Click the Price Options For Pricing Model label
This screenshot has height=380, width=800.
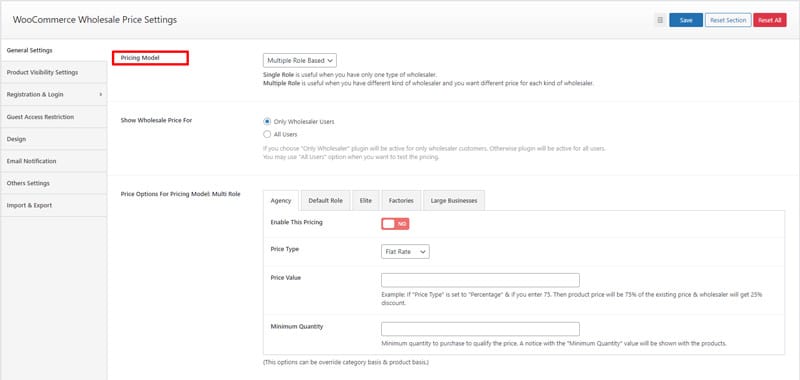tap(181, 194)
